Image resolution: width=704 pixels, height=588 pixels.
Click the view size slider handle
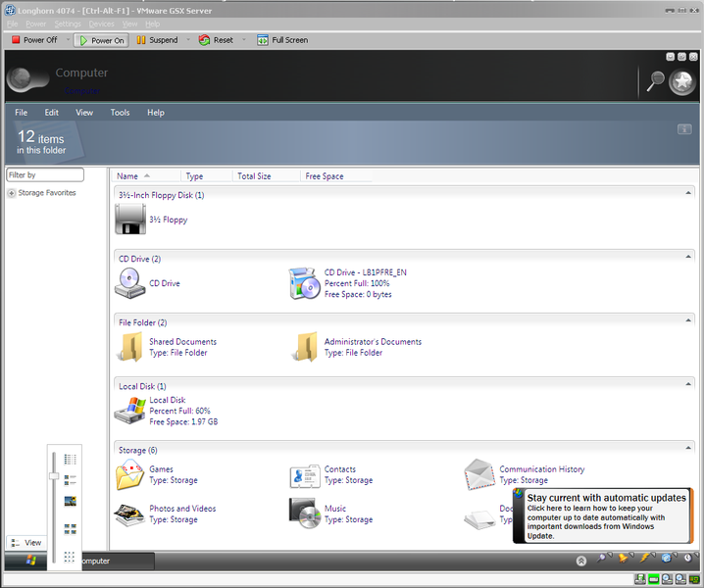click(x=54, y=475)
